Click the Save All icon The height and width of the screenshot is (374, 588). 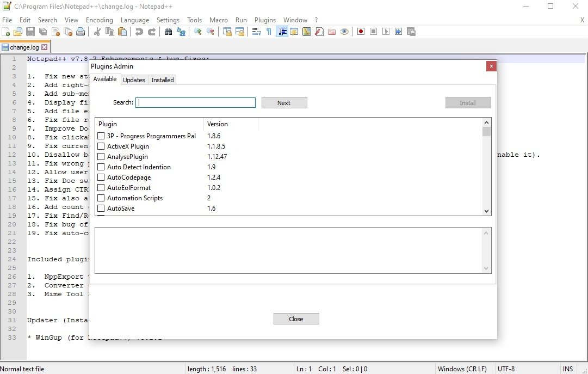[43, 32]
